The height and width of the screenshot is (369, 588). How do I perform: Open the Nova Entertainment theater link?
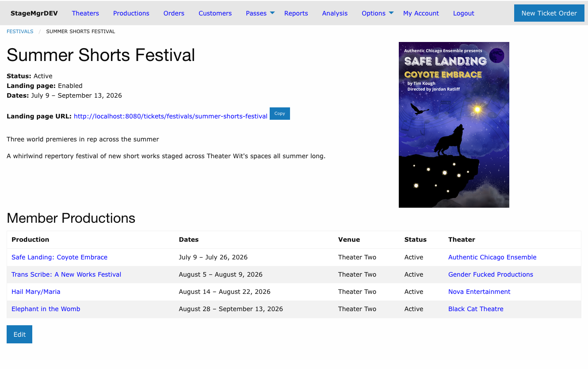point(479,292)
